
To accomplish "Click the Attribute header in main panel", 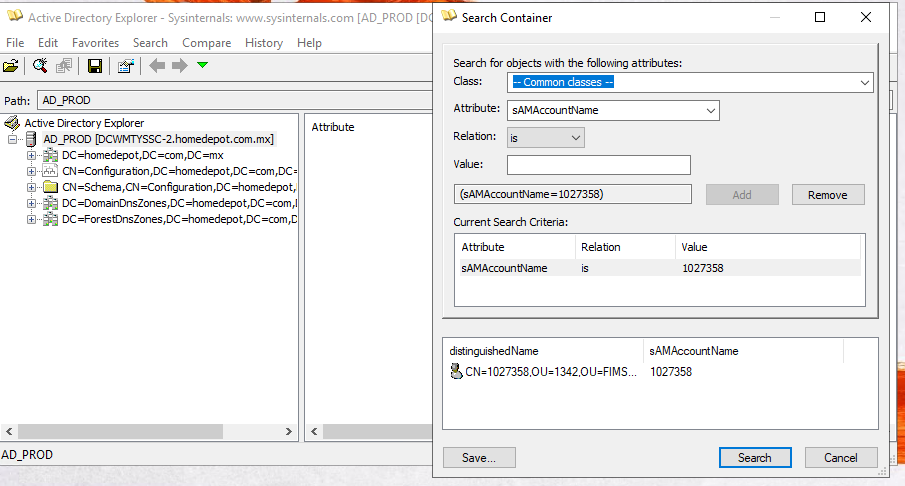I will tap(333, 127).
